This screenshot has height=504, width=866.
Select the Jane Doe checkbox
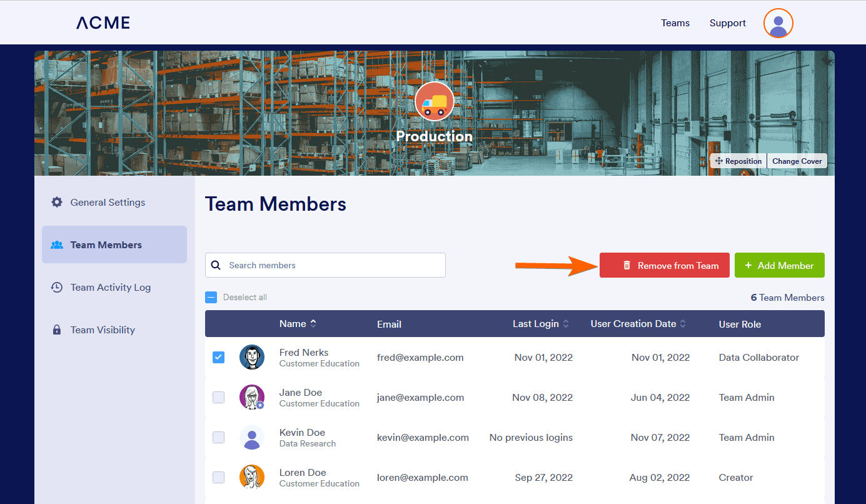218,398
